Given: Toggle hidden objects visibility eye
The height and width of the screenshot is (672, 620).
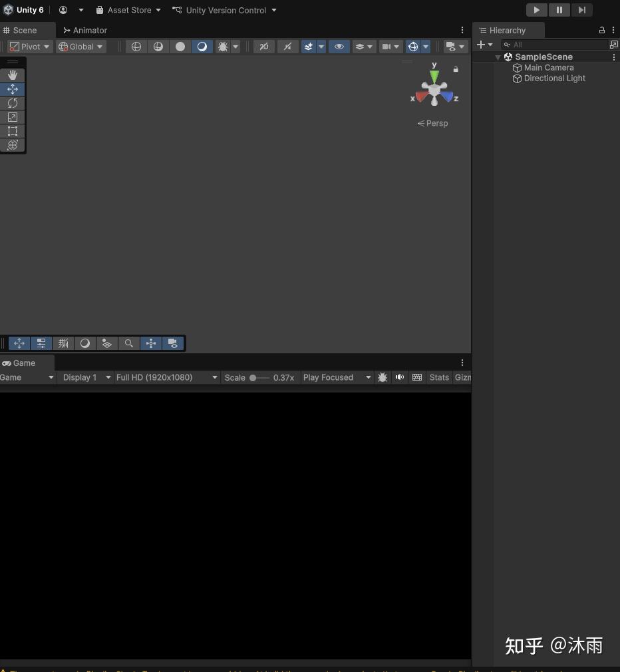Looking at the screenshot, I should [x=339, y=47].
